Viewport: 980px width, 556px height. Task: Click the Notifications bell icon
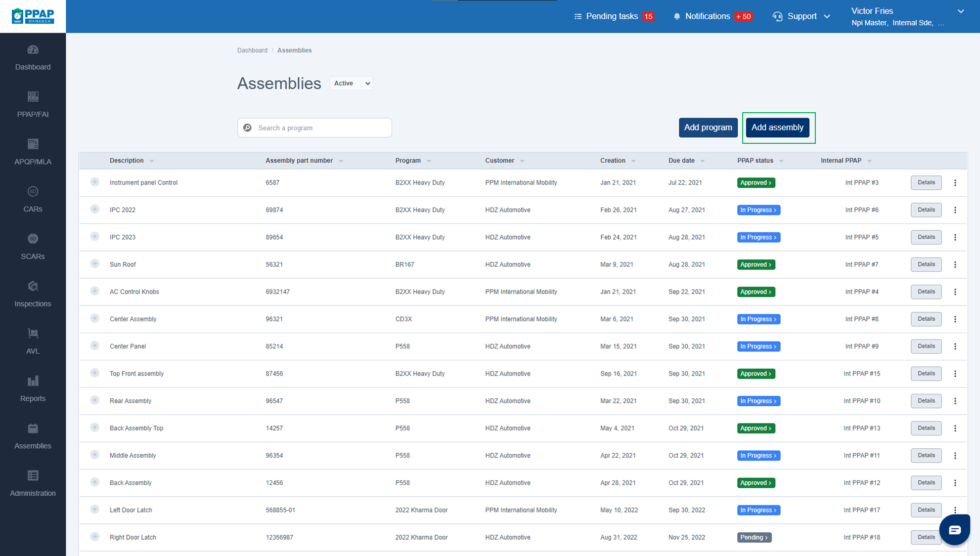point(677,16)
